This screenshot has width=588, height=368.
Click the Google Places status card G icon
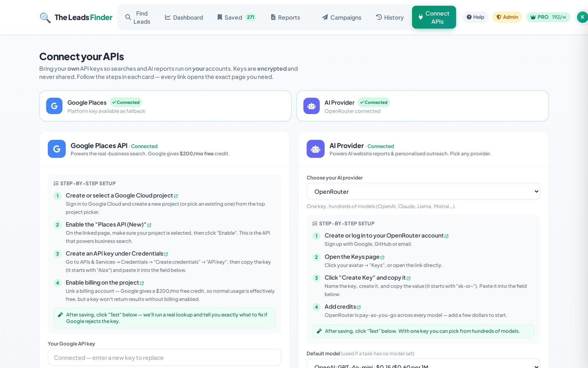[54, 106]
